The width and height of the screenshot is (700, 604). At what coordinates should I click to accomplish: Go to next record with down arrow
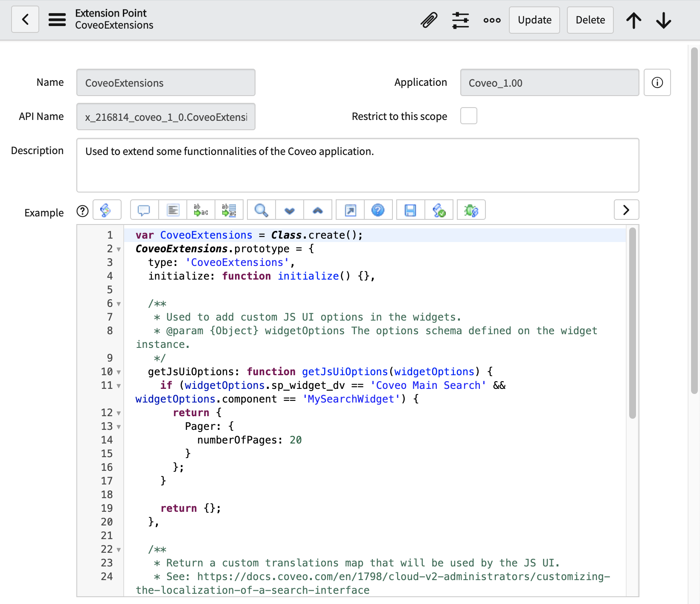point(664,20)
